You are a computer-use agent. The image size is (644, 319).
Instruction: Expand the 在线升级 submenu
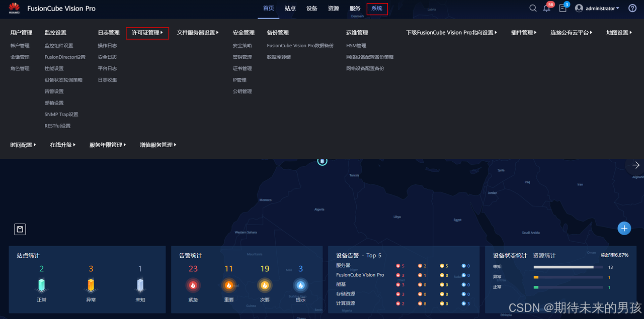[x=62, y=145]
